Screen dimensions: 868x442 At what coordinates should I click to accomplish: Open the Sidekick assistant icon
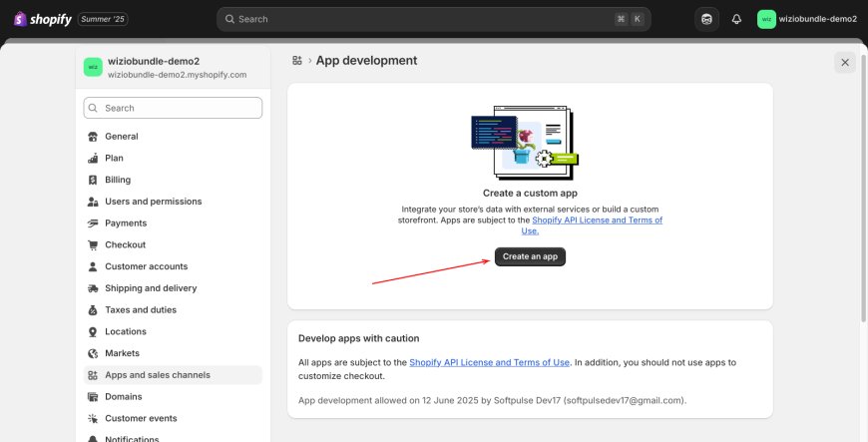click(x=706, y=19)
